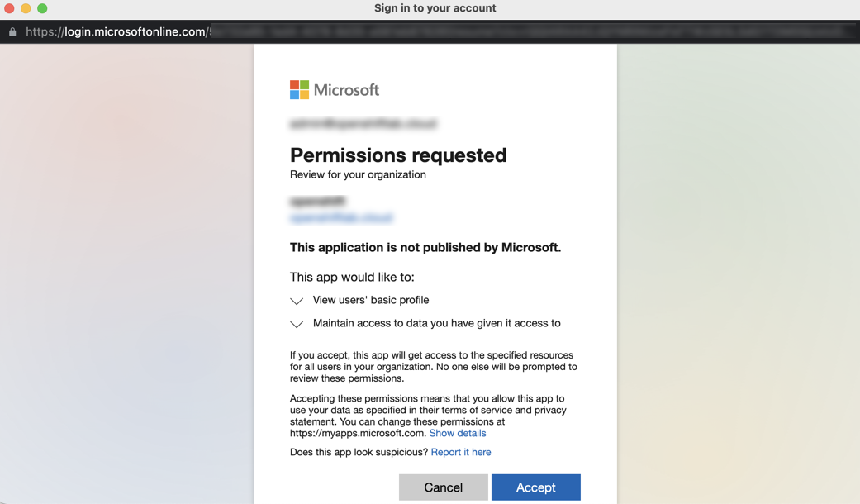Click the "Sign in to your account" title

[x=435, y=8]
